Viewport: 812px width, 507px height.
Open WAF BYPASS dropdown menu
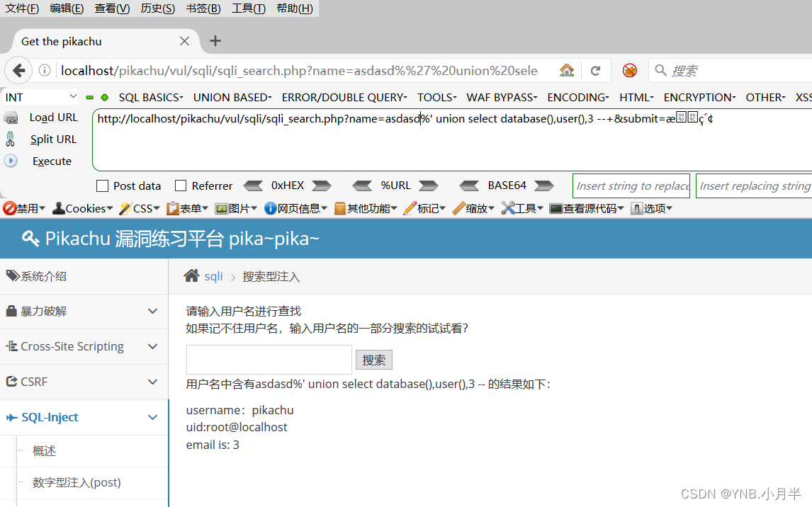(x=502, y=97)
